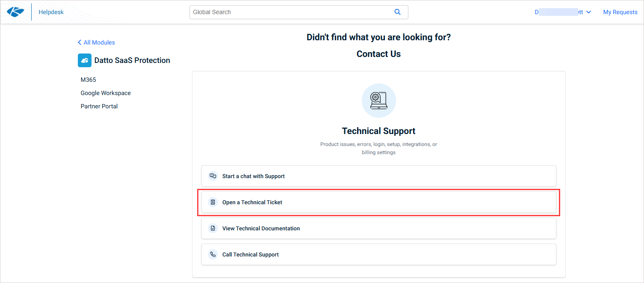Viewport: 644px width, 283px height.
Task: Select M365 in the sidebar
Action: tap(89, 80)
